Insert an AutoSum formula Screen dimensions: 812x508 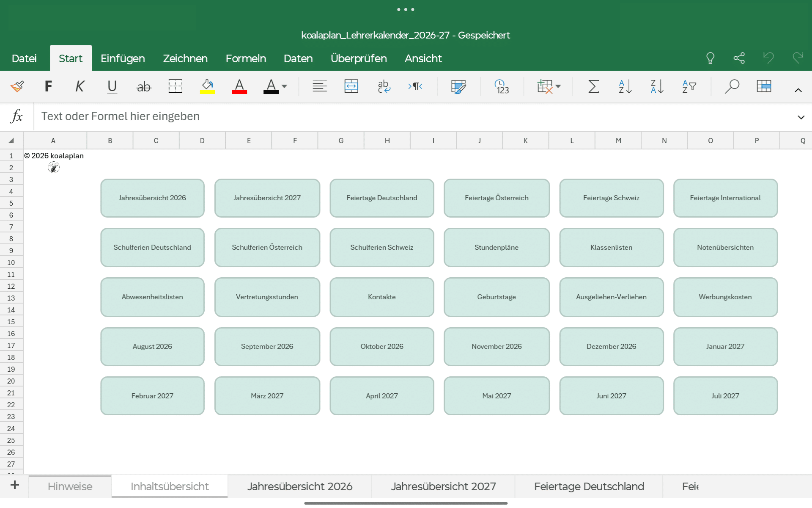coord(593,86)
